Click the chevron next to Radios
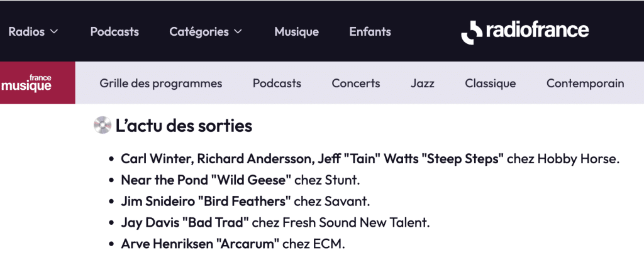Viewport: 644px width, 265px height. point(54,31)
